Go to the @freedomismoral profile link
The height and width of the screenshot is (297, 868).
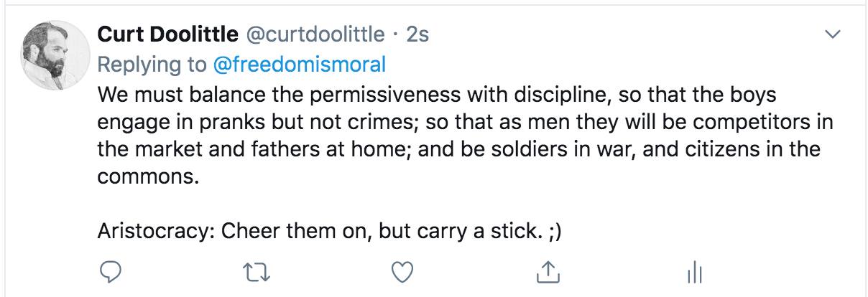click(x=300, y=65)
